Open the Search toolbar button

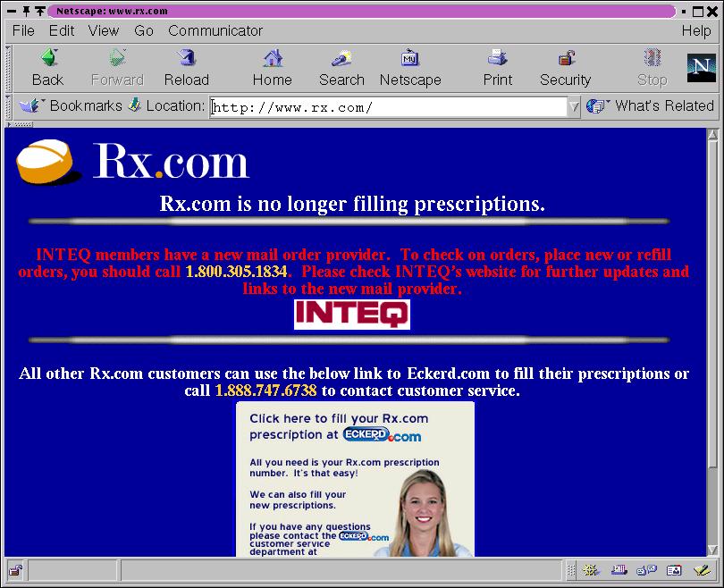click(x=341, y=59)
